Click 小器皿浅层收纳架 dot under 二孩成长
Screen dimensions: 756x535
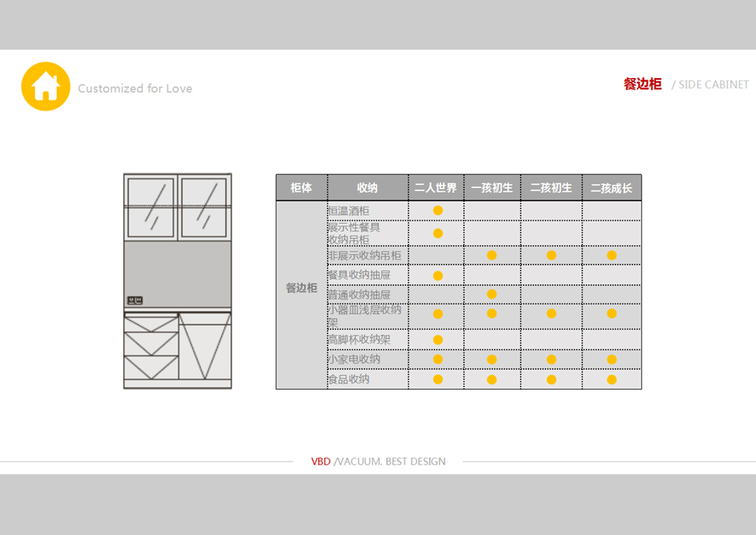[x=612, y=313]
